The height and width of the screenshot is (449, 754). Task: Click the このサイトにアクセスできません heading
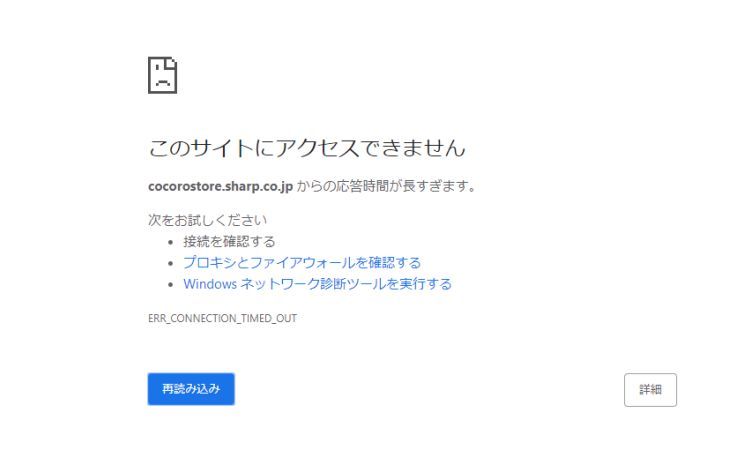(x=307, y=148)
